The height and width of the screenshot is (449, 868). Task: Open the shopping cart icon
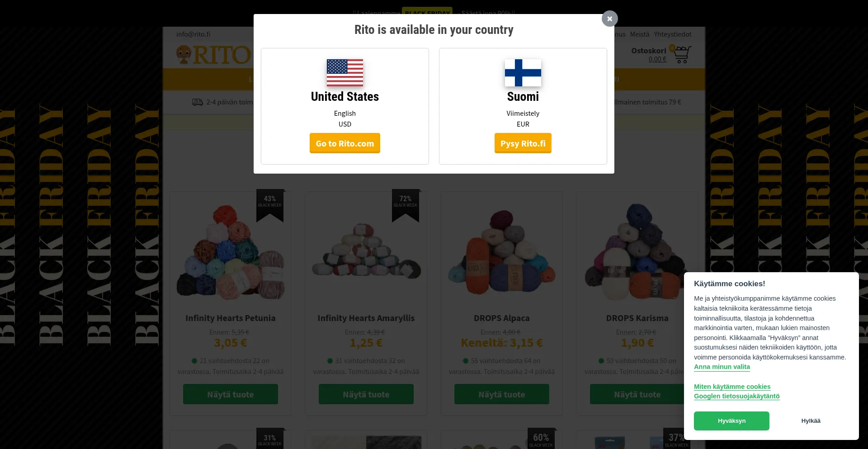682,54
